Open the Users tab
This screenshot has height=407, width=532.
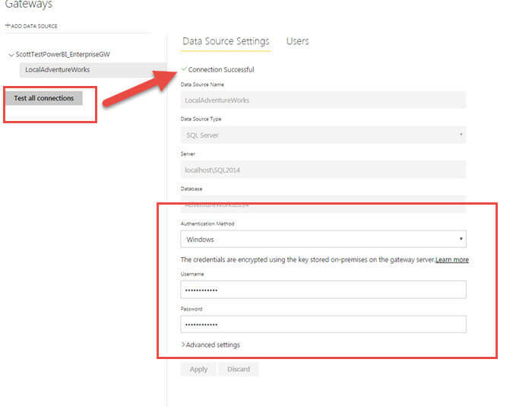click(297, 41)
